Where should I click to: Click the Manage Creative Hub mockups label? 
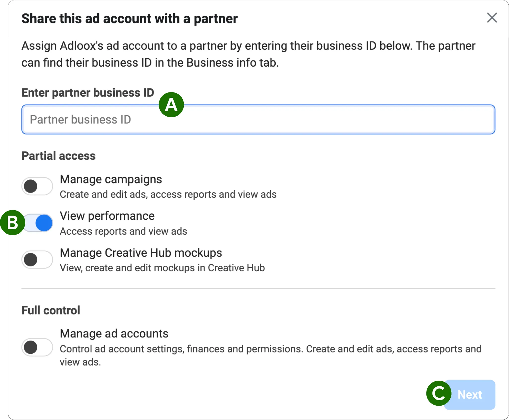pos(141,253)
